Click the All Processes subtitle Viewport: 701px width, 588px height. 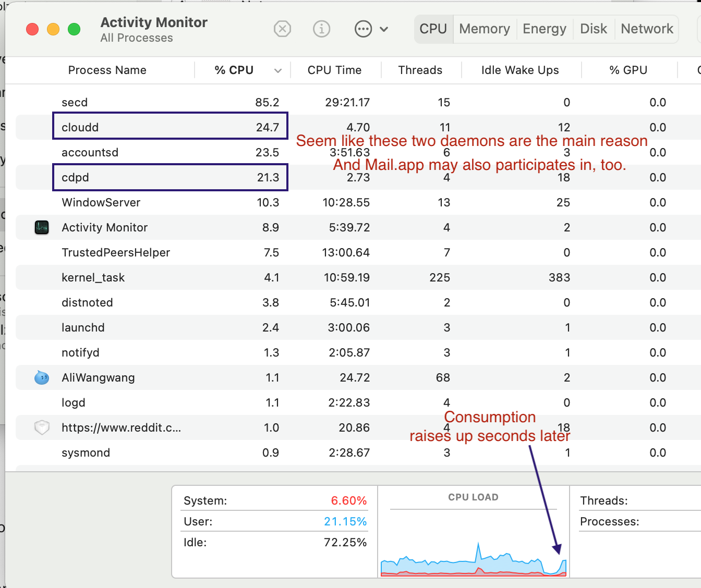[137, 38]
